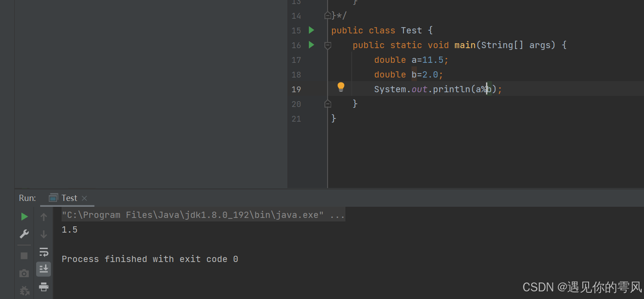This screenshot has width=644, height=299.
Task: Click the attach debugger bug icon
Action: [25, 291]
